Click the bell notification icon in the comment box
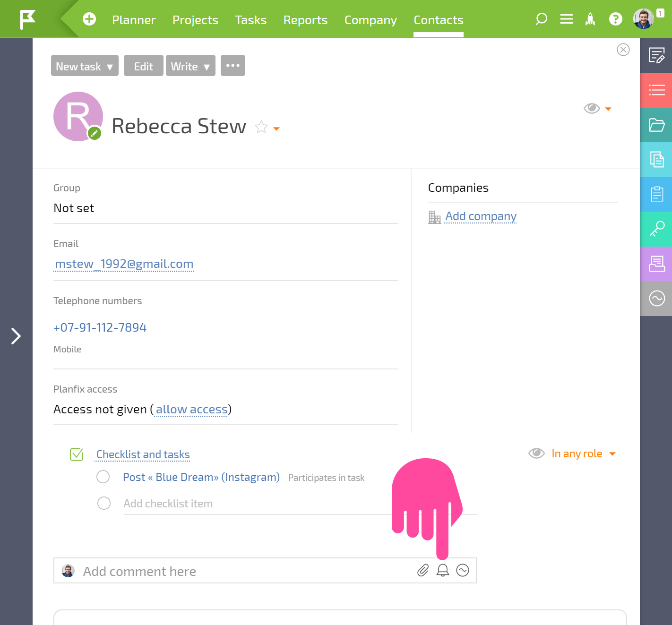The height and width of the screenshot is (625, 672). tap(443, 570)
